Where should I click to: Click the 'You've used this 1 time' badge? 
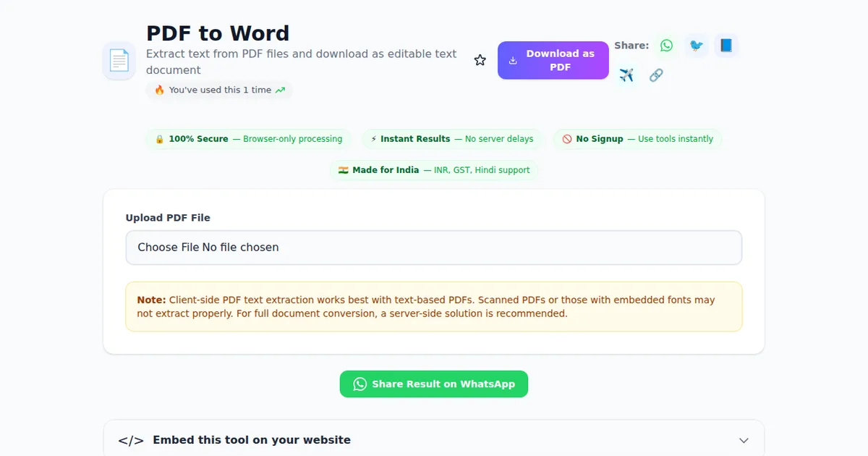pyautogui.click(x=219, y=90)
